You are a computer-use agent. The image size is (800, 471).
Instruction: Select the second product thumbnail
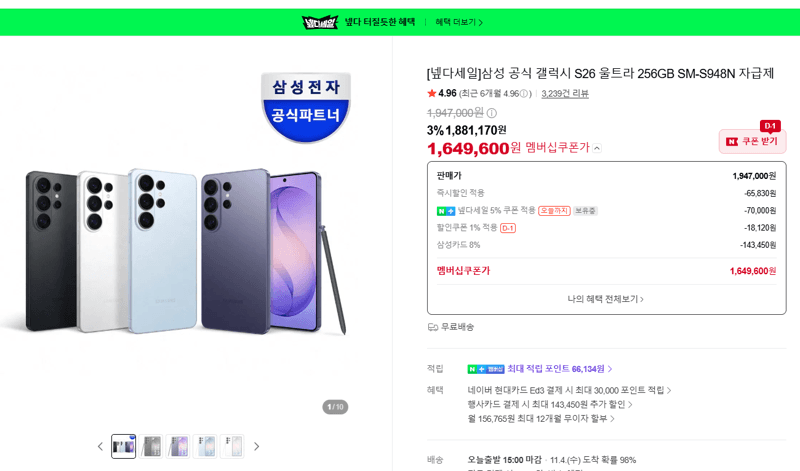(151, 447)
